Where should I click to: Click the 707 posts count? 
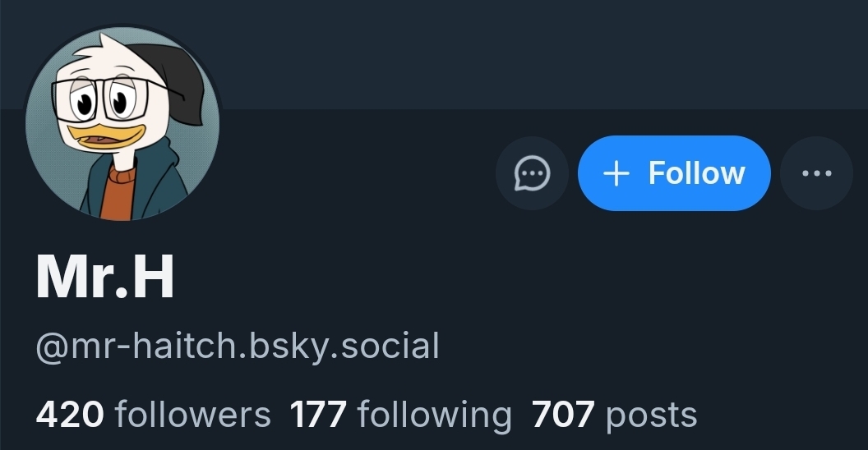pyautogui.click(x=614, y=416)
